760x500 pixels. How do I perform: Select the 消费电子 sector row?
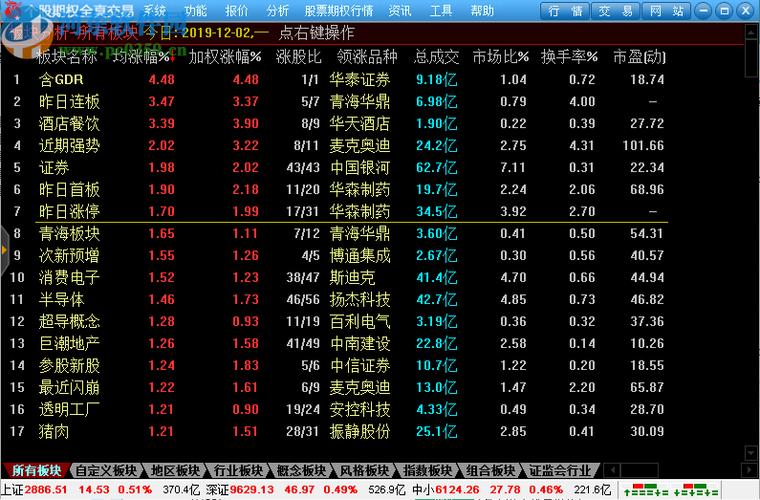(x=337, y=277)
